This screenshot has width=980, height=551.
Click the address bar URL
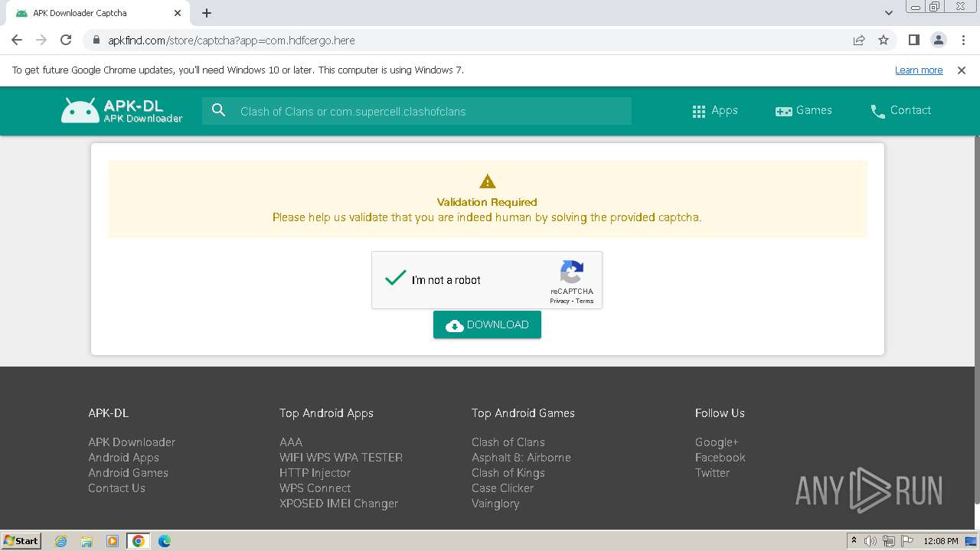click(x=231, y=41)
